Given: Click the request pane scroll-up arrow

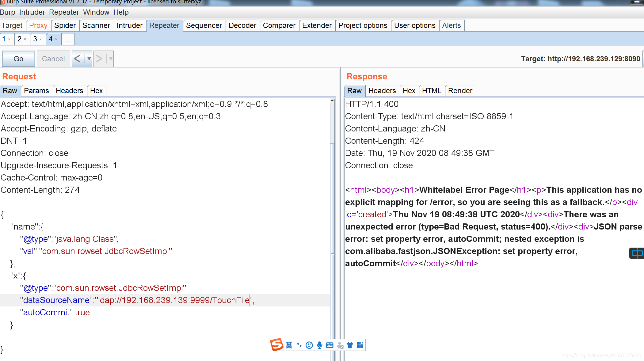Looking at the screenshot, I should point(332,101).
